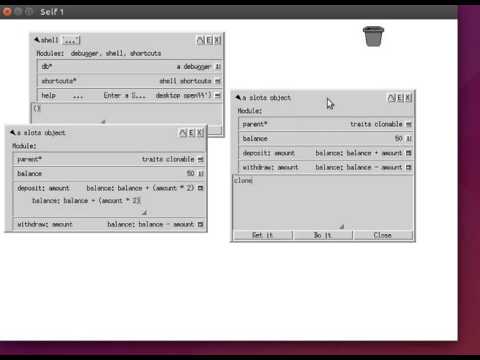Collapse the slots object showing 'amount * 2'
Image resolution: width=480 pixels, height=360 pixels.
pyautogui.click(x=13, y=133)
